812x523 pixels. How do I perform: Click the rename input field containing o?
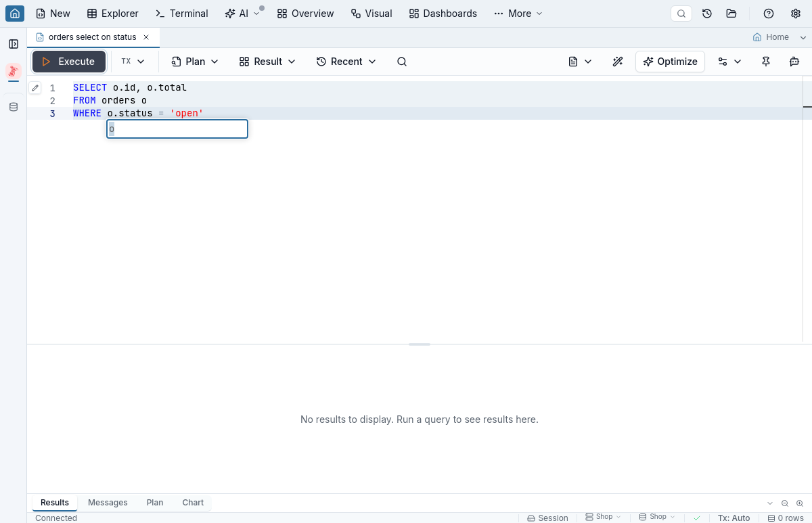(177, 129)
